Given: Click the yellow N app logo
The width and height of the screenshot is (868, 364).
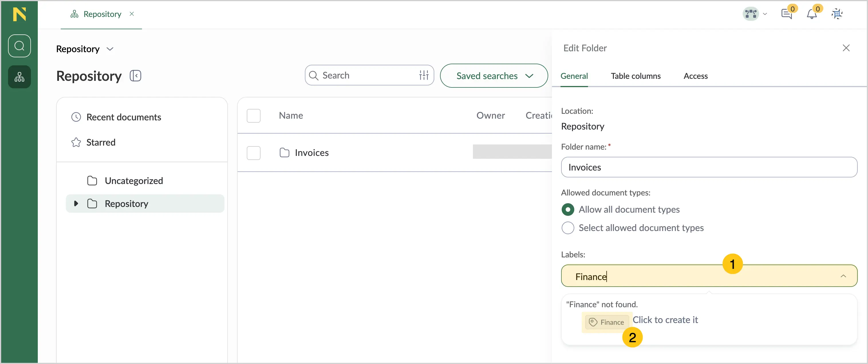Looking at the screenshot, I should pos(19,14).
